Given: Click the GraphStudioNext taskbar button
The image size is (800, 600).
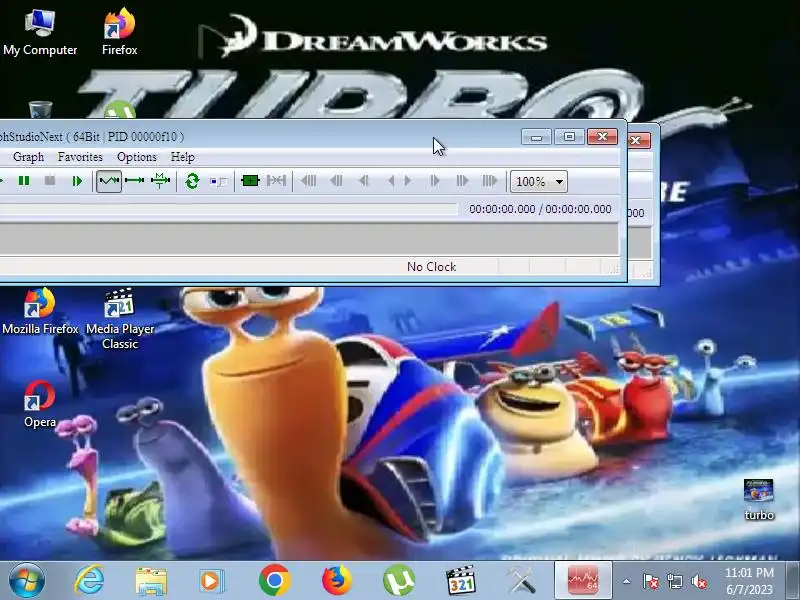Looking at the screenshot, I should [x=583, y=580].
